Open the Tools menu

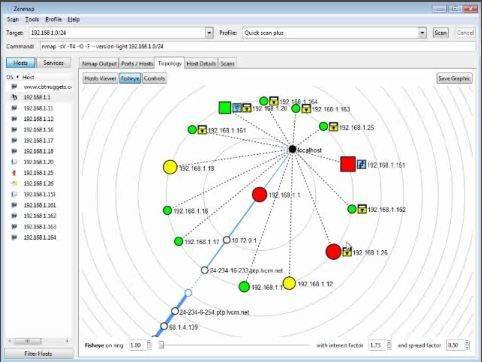click(x=32, y=19)
